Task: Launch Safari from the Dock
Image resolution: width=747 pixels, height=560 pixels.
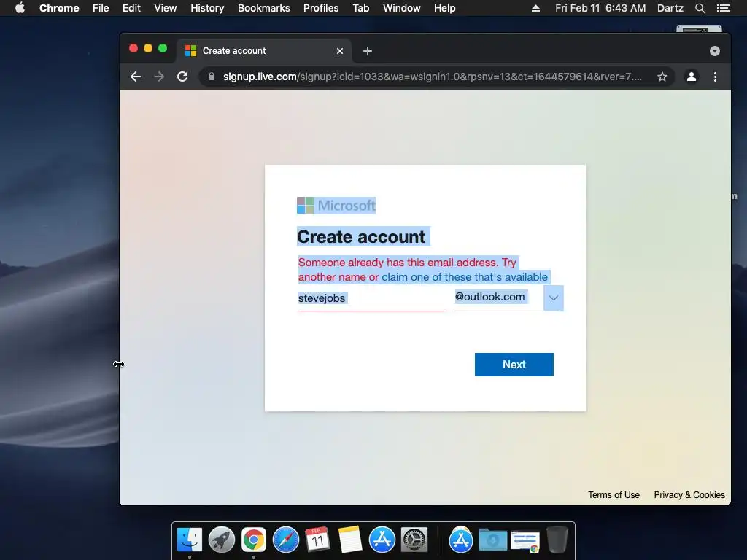Action: click(285, 540)
